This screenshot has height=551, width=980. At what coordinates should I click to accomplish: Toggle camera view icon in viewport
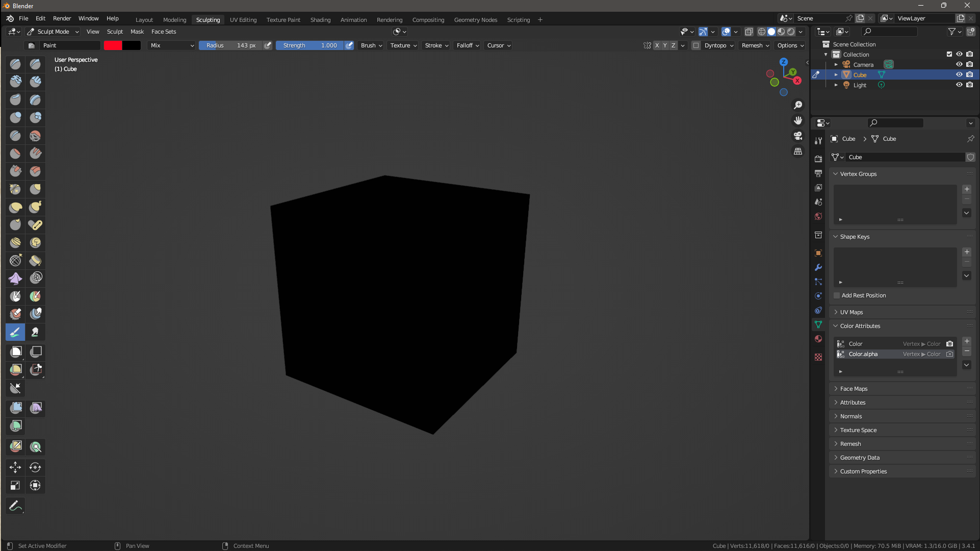point(798,136)
